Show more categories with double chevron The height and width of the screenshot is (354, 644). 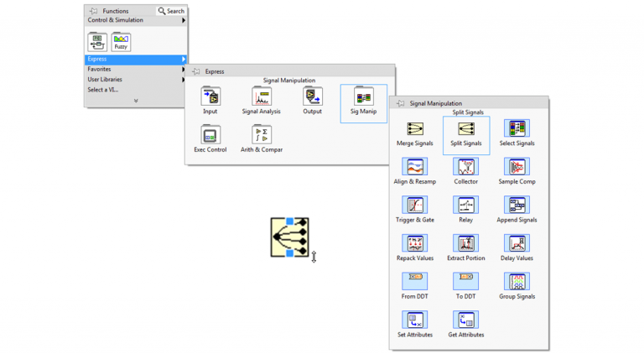pyautogui.click(x=136, y=101)
